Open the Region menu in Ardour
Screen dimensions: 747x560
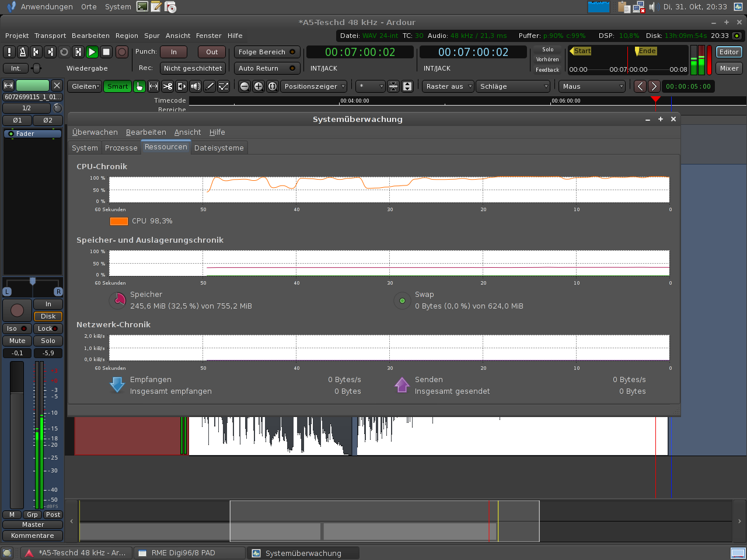127,36
